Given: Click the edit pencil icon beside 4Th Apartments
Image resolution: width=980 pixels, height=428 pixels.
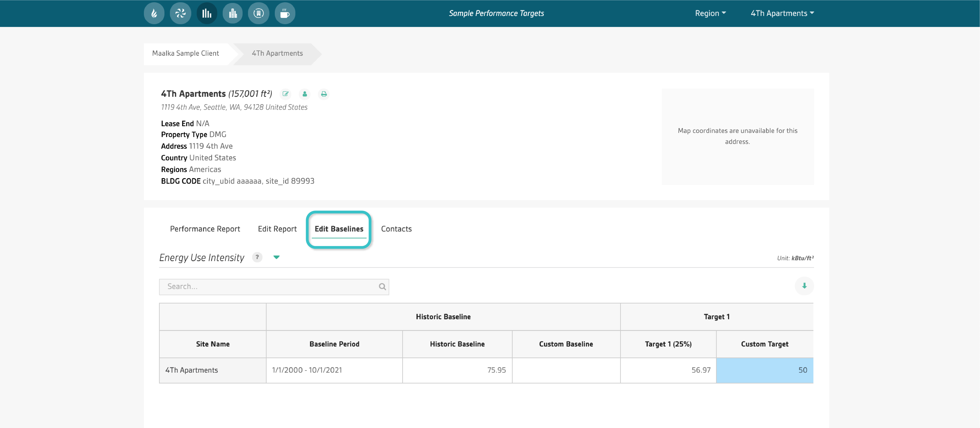Looking at the screenshot, I should (286, 94).
